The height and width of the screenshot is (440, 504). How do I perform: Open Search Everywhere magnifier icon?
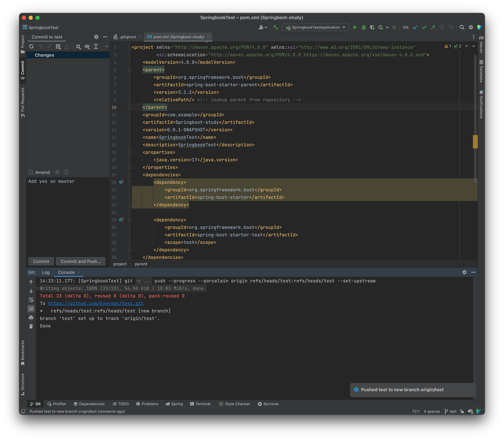point(462,27)
